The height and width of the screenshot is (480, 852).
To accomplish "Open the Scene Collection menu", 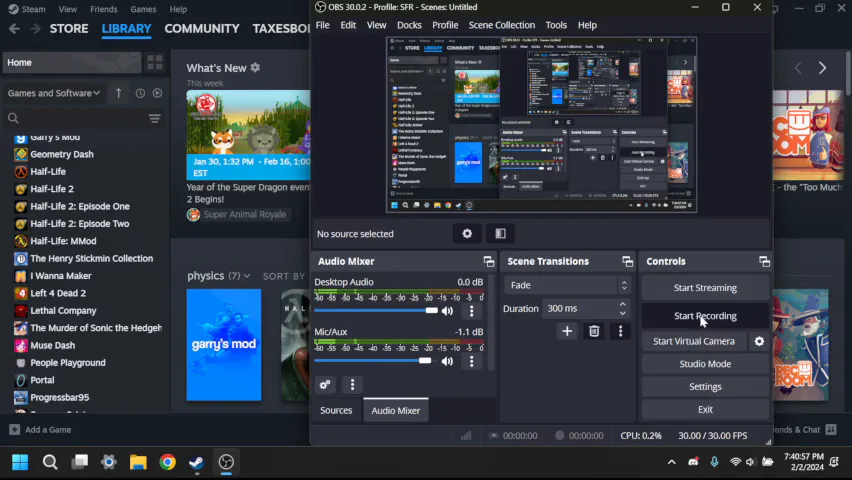I will coord(502,25).
